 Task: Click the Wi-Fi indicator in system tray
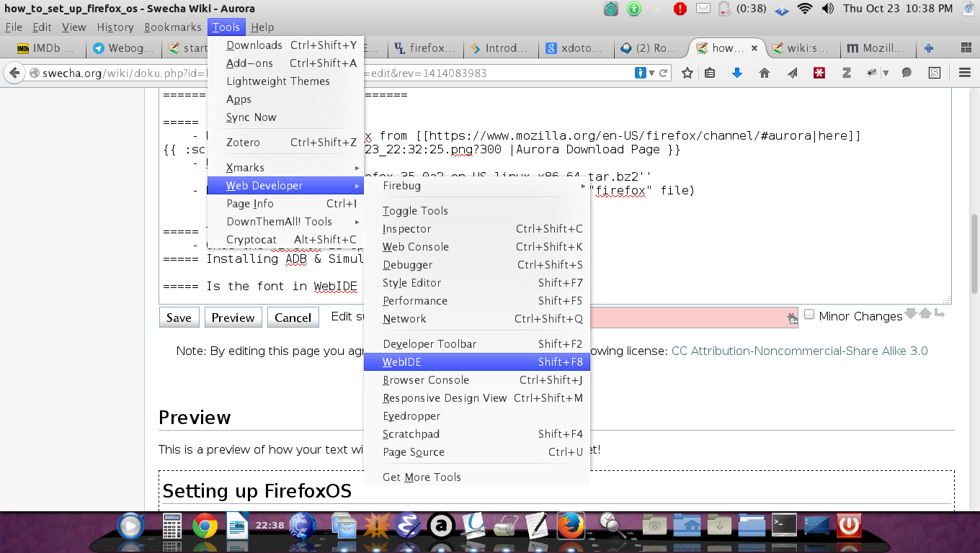pyautogui.click(x=805, y=9)
